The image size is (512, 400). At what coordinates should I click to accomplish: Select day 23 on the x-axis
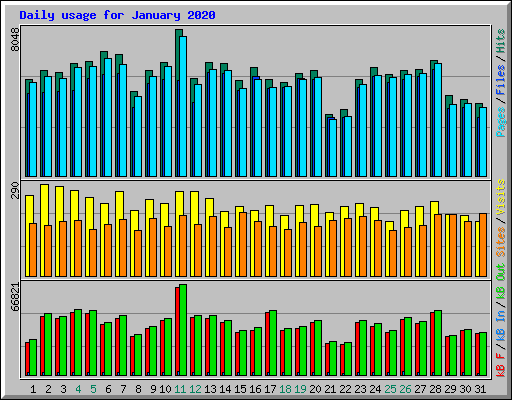[360, 389]
